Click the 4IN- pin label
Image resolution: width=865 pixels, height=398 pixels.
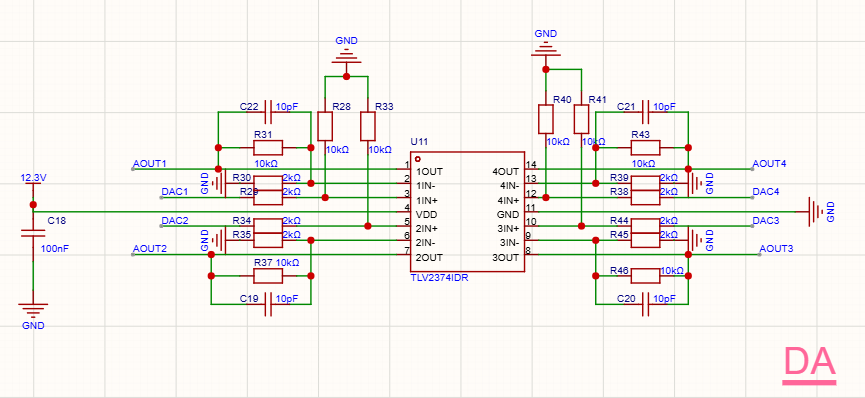coord(509,185)
